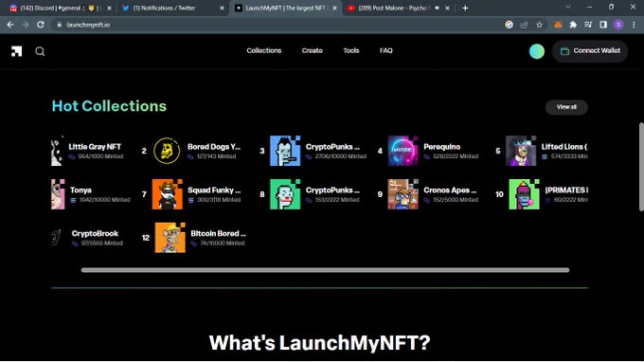Click the Squad Funky collection name
The image size is (644, 362).
[214, 190]
